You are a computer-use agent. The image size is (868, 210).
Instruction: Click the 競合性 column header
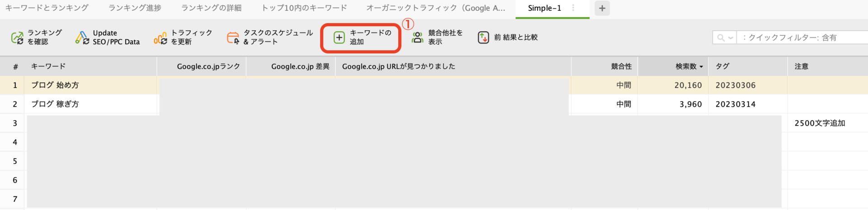[x=604, y=66]
